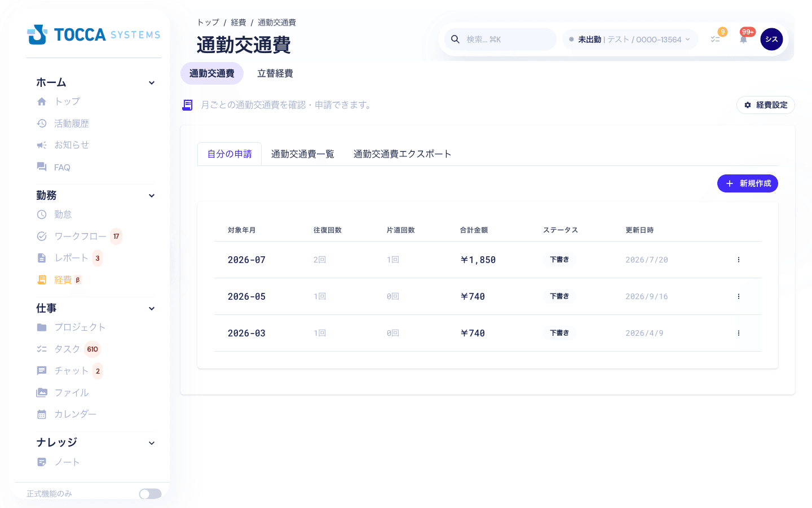
Task: Collapse the ホーム section
Action: (x=151, y=83)
